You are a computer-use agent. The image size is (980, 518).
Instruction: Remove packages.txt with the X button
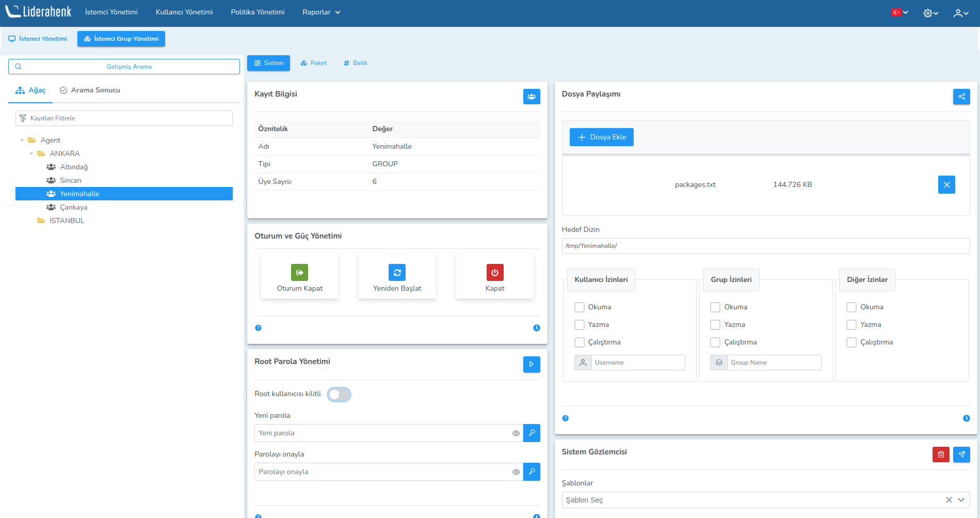946,185
